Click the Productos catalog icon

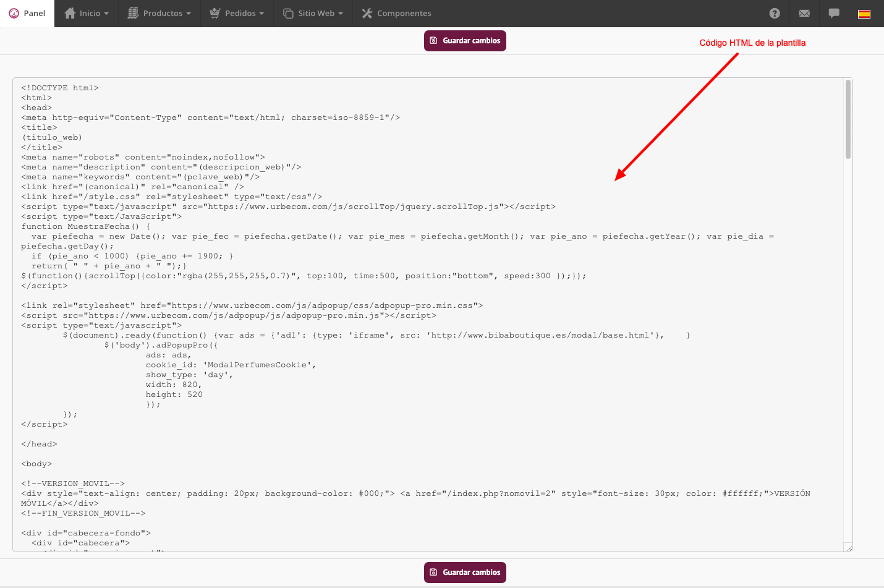coord(133,13)
